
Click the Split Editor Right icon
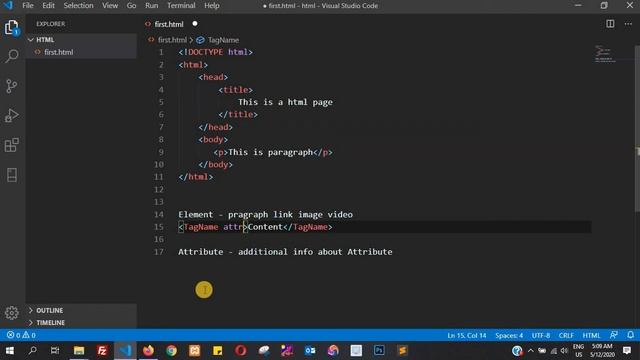tap(610, 24)
